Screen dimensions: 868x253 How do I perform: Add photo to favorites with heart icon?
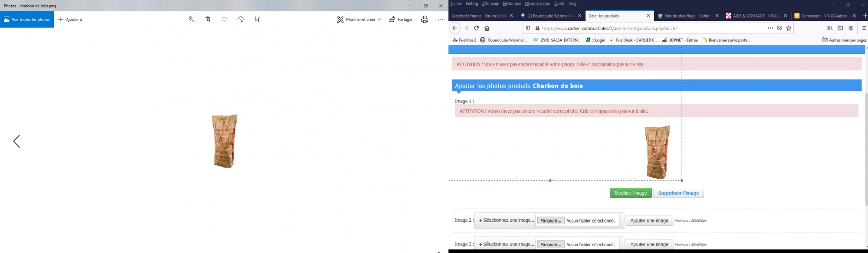point(224,19)
